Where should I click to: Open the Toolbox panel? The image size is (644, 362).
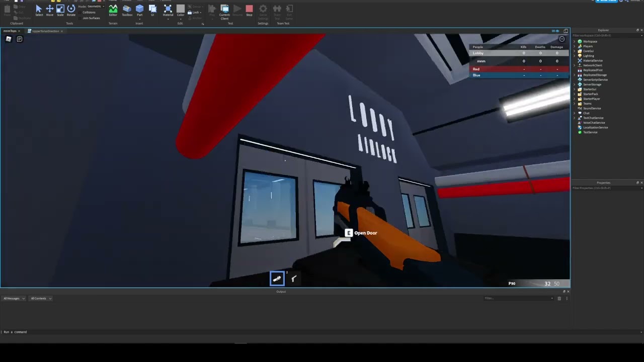[x=127, y=10]
